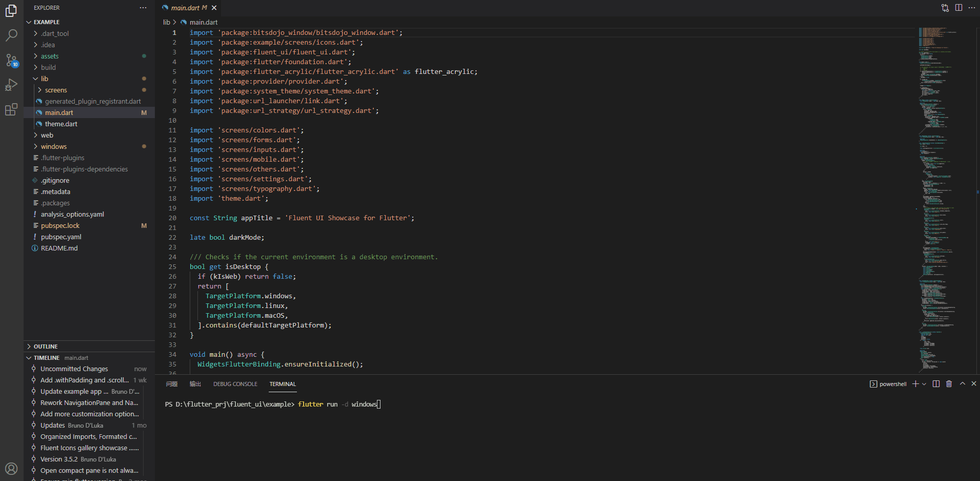The image size is (980, 481).
Task: Click the terminal command input line
Action: [x=273, y=405]
